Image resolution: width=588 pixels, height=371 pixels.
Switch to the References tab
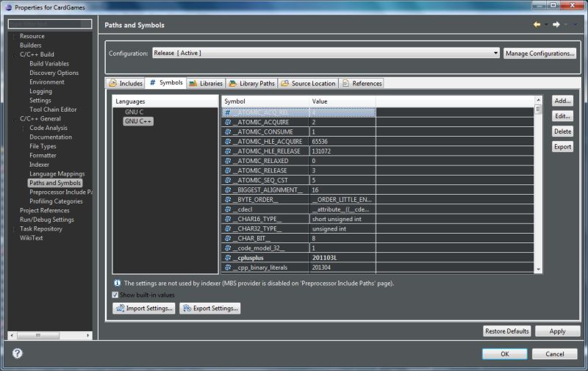(362, 83)
